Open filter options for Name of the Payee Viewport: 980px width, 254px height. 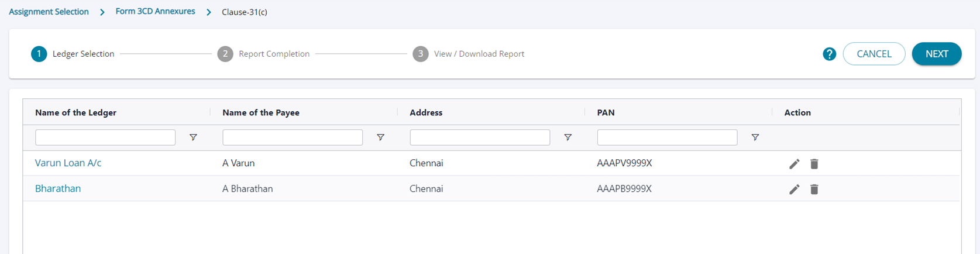(x=380, y=138)
